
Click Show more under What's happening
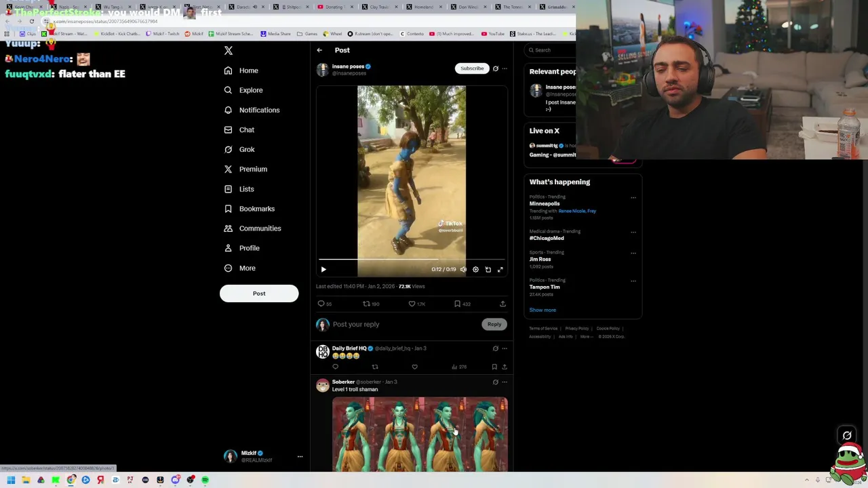click(x=542, y=310)
